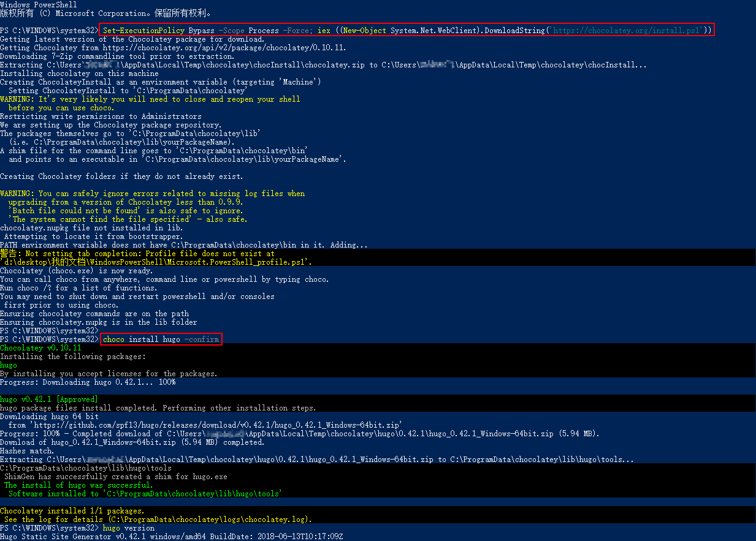
Task: Click green 'Chocolatey v0.10.11' version line
Action: [40, 347]
